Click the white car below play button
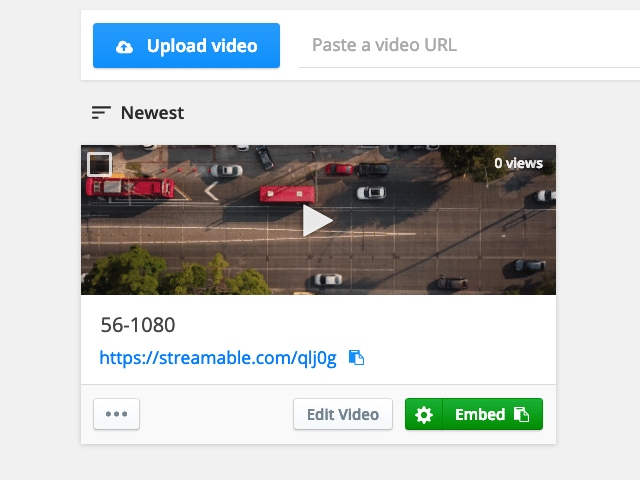This screenshot has width=640, height=480. point(328,279)
